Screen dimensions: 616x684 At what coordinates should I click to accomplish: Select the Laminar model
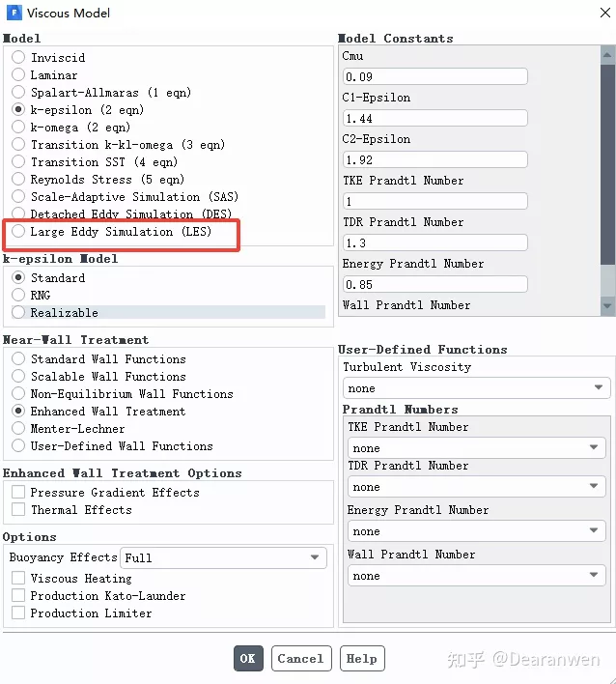18,74
